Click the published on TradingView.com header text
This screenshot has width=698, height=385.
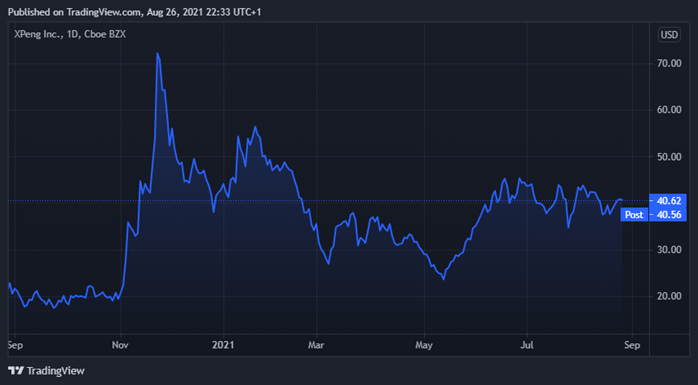pos(134,12)
